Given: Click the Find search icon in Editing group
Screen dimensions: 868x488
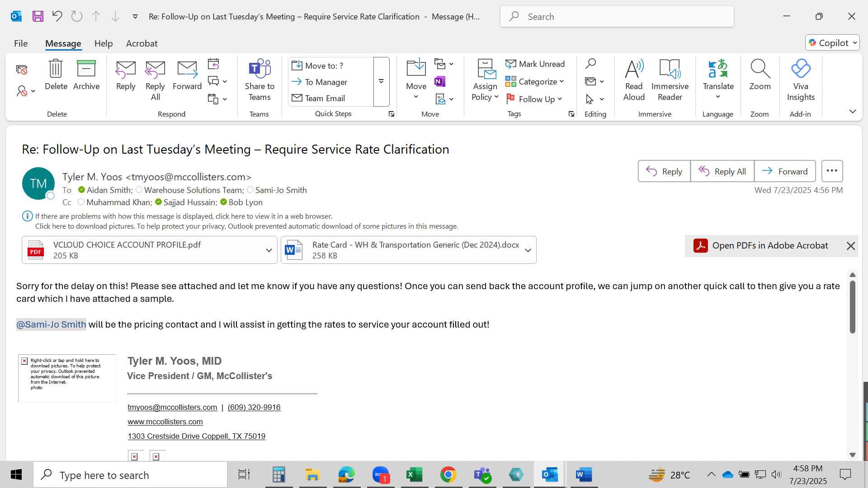Looking at the screenshot, I should [590, 64].
